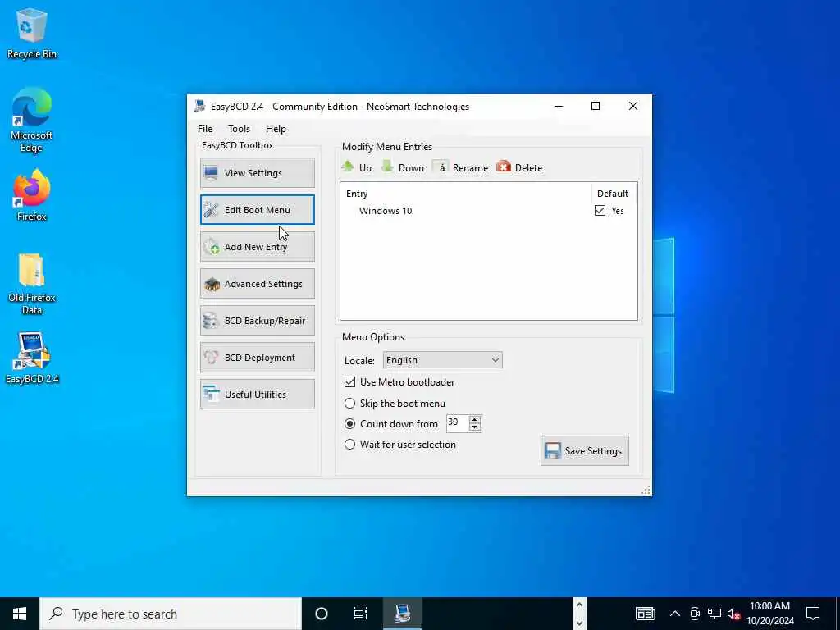This screenshot has height=630, width=840.
Task: Go to Advanced Settings
Action: coord(257,283)
